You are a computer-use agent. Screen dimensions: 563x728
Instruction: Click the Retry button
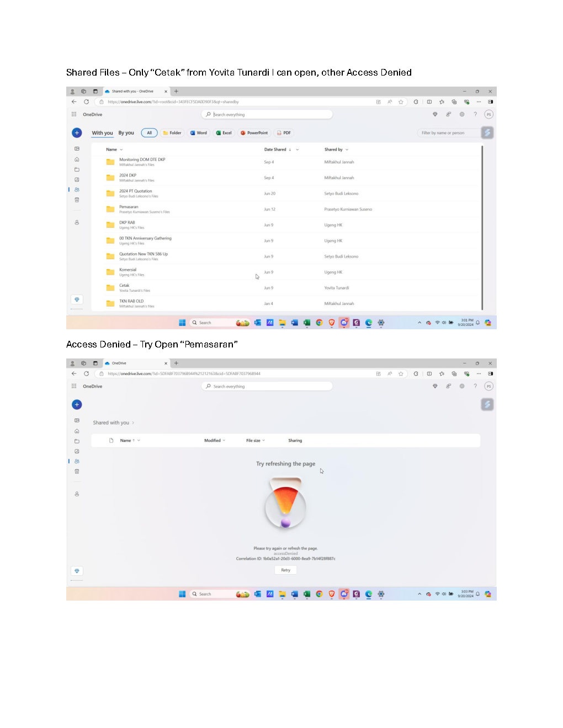[x=285, y=570]
